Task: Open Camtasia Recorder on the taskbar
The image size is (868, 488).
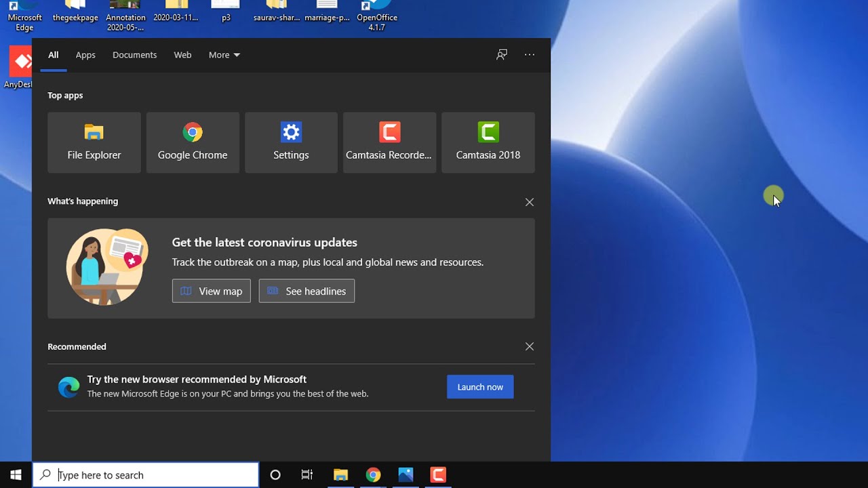Action: point(438,474)
